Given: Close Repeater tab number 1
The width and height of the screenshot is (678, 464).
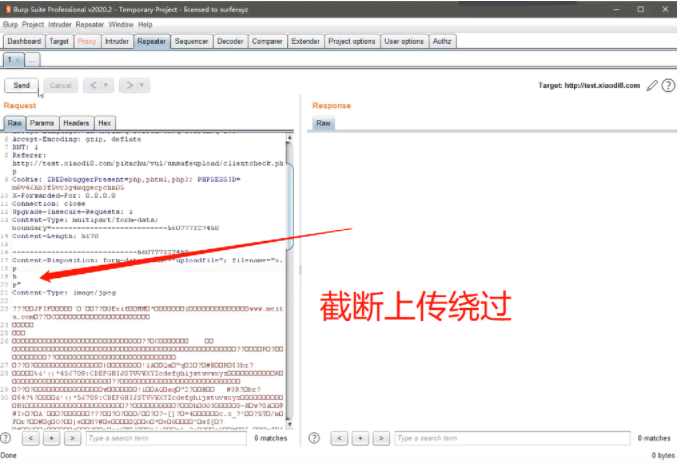Looking at the screenshot, I should point(17,60).
